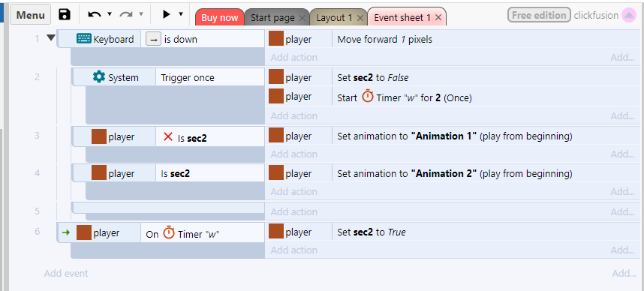This screenshot has height=291, width=644.
Task: Close the Event sheet 1 tab
Action: [438, 18]
